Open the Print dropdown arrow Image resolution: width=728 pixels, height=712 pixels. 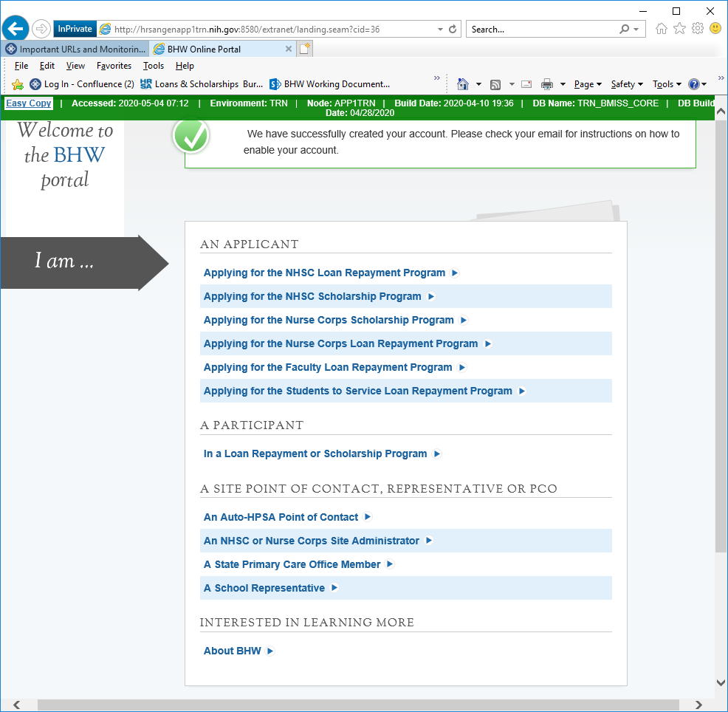(563, 84)
